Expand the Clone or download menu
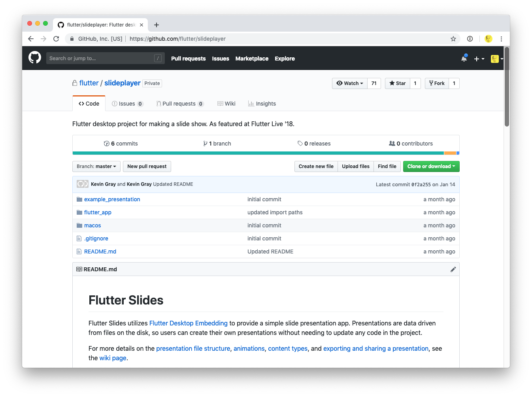Screen dimensions: 532x397 [431, 166]
